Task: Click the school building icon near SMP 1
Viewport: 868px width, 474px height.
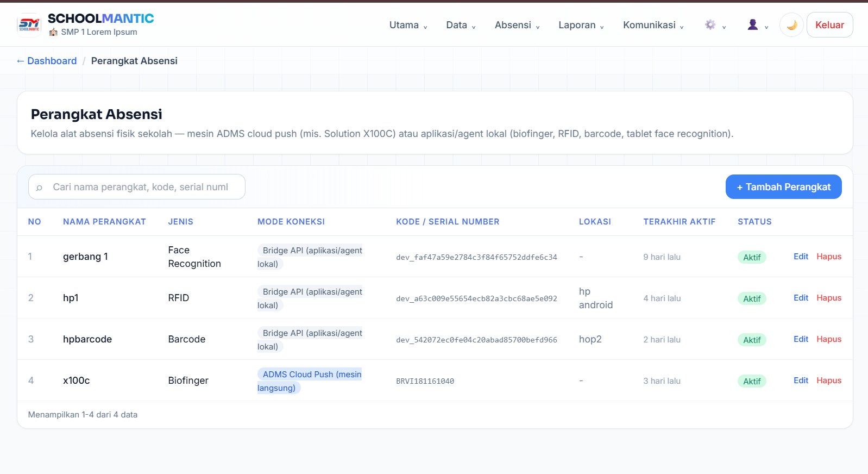Action: (x=53, y=32)
